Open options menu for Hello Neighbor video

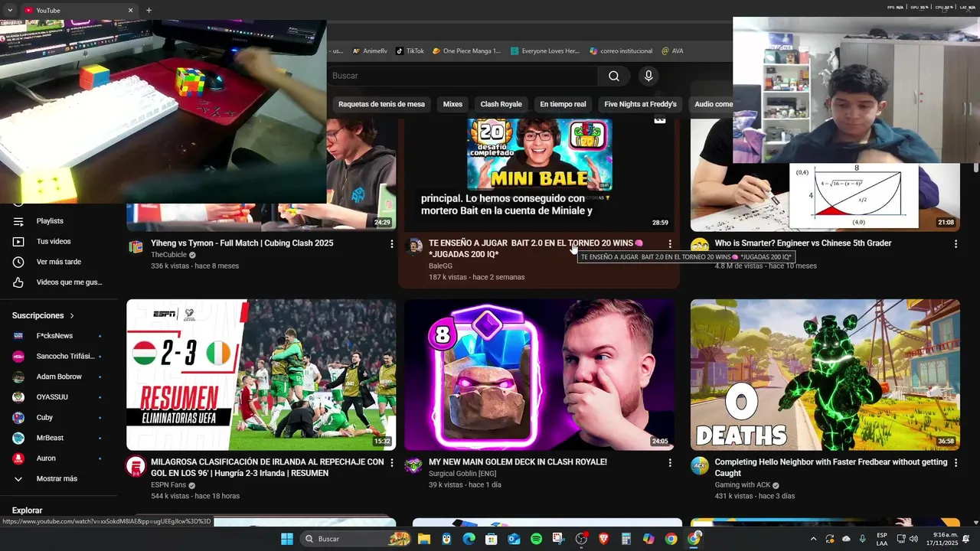click(x=955, y=463)
